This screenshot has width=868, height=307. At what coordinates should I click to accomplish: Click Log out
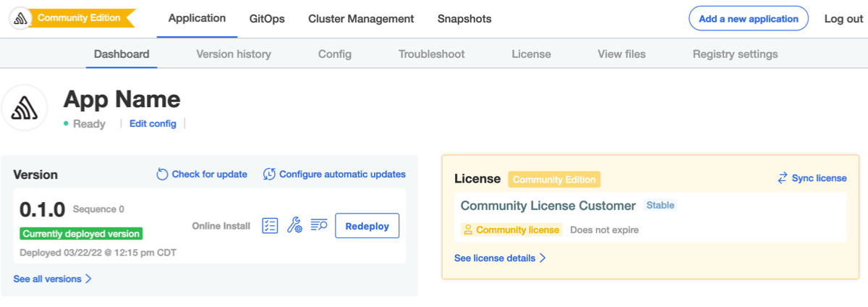coord(843,19)
